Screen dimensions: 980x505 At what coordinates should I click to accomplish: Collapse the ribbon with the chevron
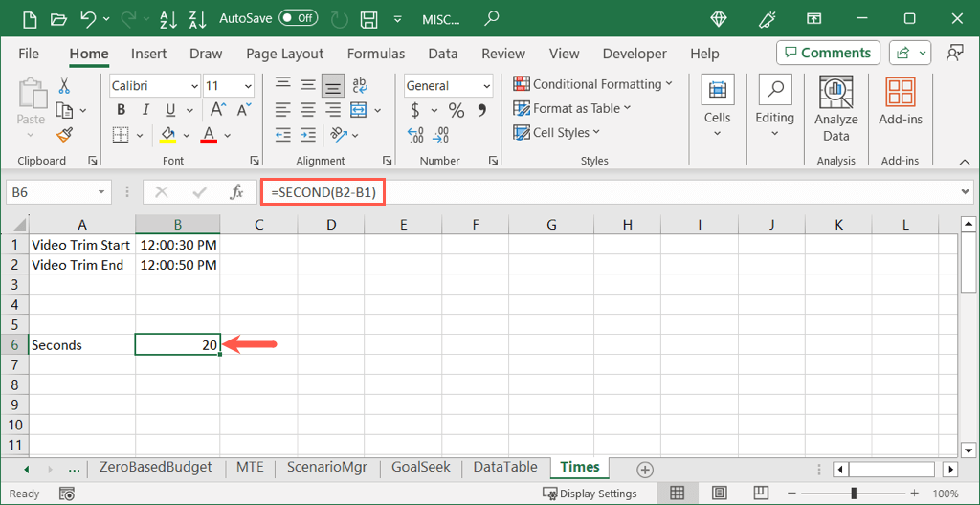963,162
